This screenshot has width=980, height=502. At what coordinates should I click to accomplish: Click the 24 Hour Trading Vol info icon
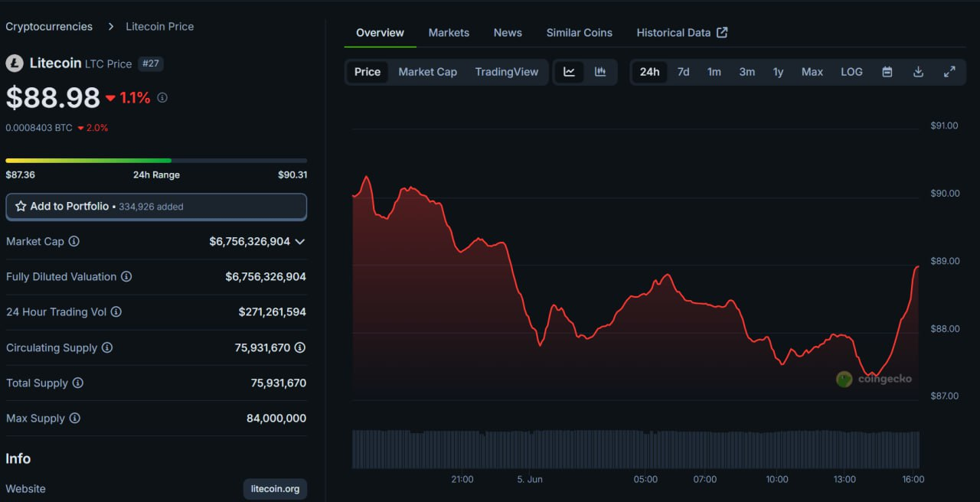116,312
